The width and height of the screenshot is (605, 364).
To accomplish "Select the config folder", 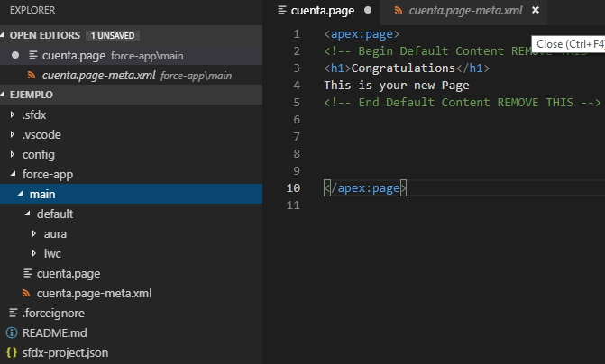I will [x=38, y=154].
